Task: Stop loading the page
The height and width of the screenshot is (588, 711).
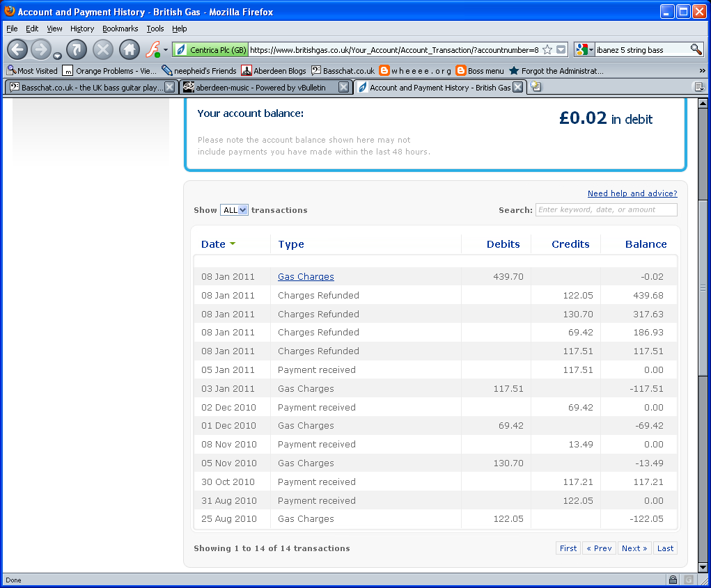Action: [x=103, y=49]
